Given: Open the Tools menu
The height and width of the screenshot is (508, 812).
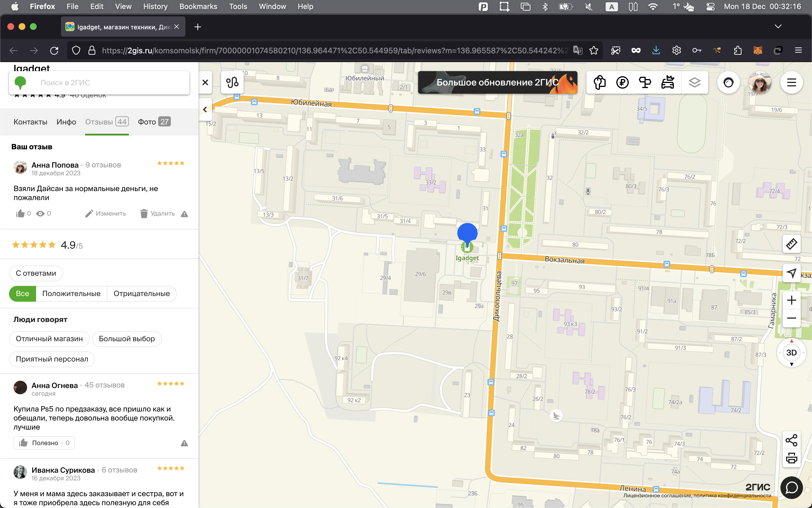Looking at the screenshot, I should [x=238, y=6].
